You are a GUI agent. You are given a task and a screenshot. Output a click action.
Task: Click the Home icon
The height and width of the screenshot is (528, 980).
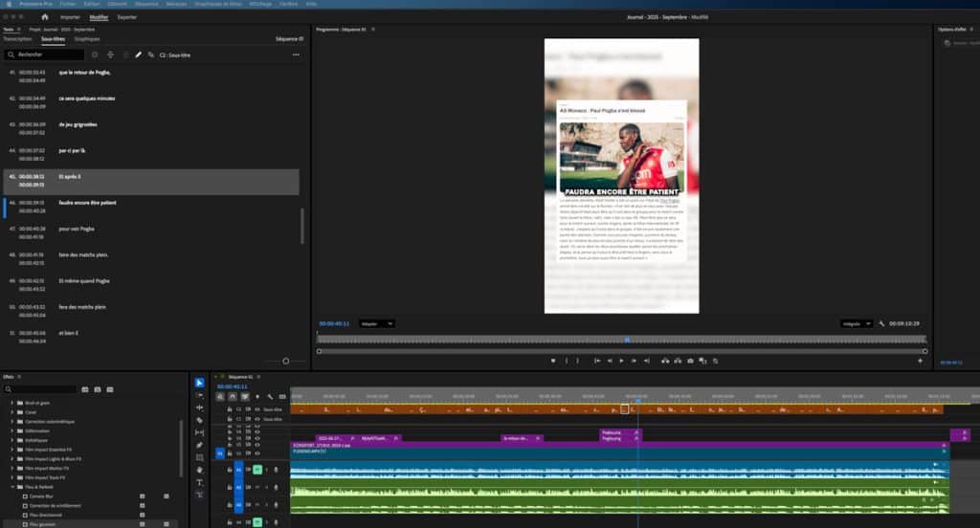tap(45, 17)
